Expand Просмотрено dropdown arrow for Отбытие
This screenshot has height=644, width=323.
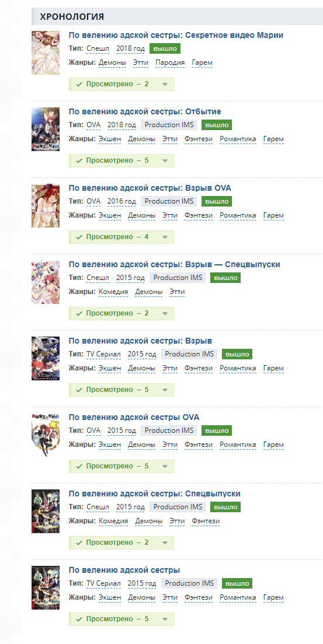[165, 160]
